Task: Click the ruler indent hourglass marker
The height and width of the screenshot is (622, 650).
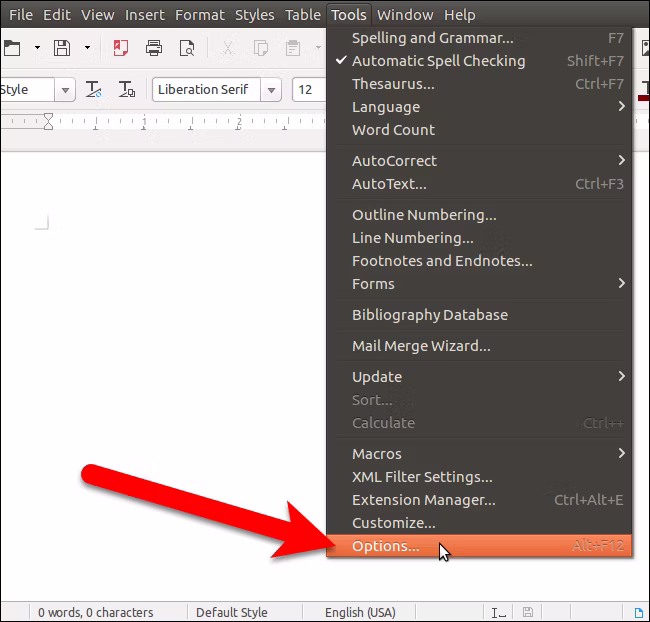Action: pyautogui.click(x=49, y=121)
